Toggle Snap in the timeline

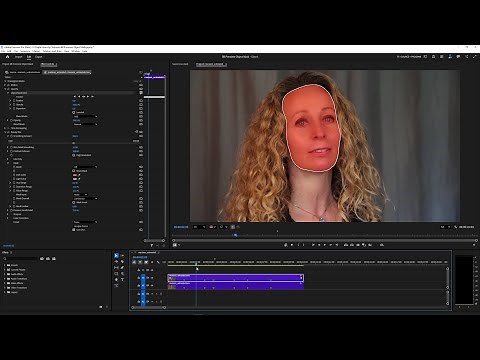pyautogui.click(x=140, y=262)
